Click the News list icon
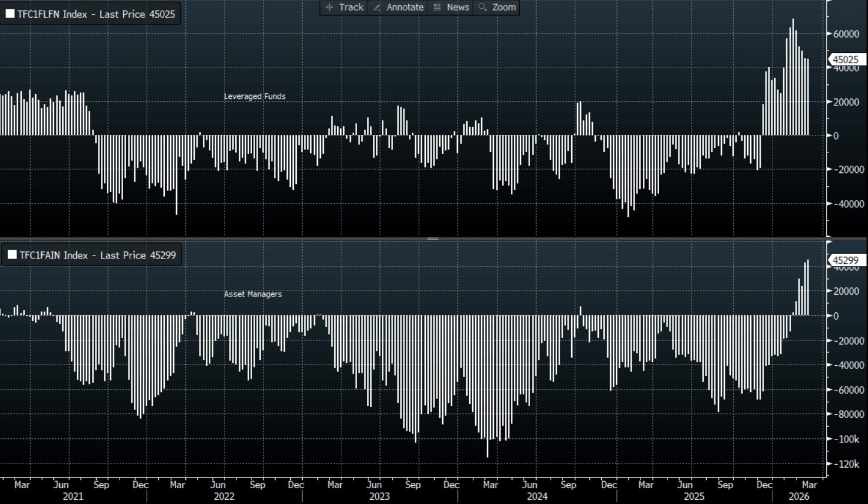 [x=437, y=7]
